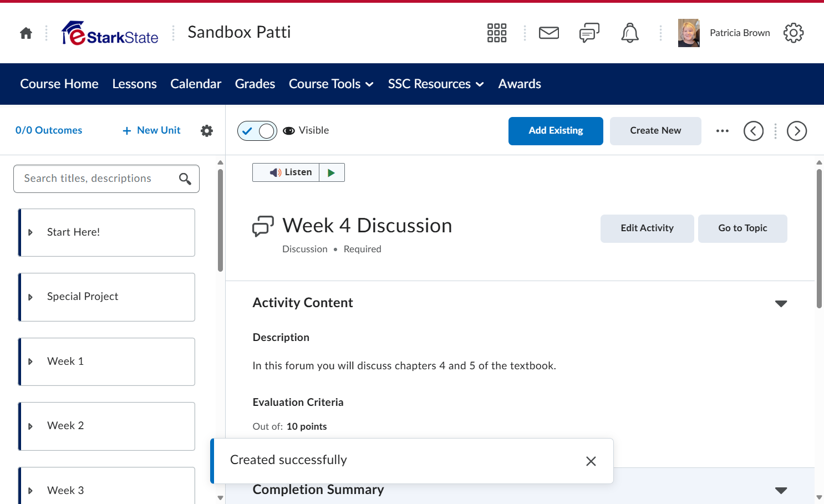Open Grades in navbar
The width and height of the screenshot is (824, 504).
pos(255,84)
